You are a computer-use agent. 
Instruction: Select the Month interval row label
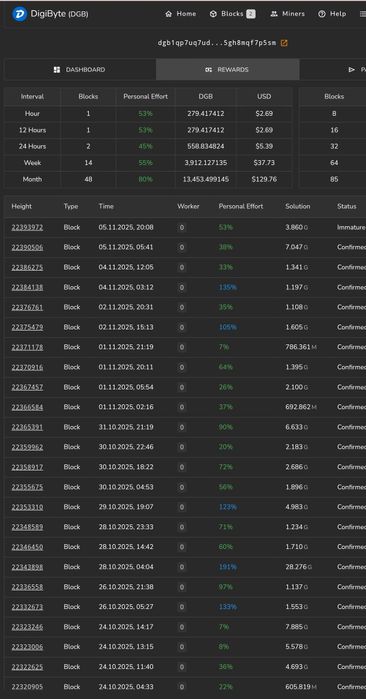tap(32, 179)
